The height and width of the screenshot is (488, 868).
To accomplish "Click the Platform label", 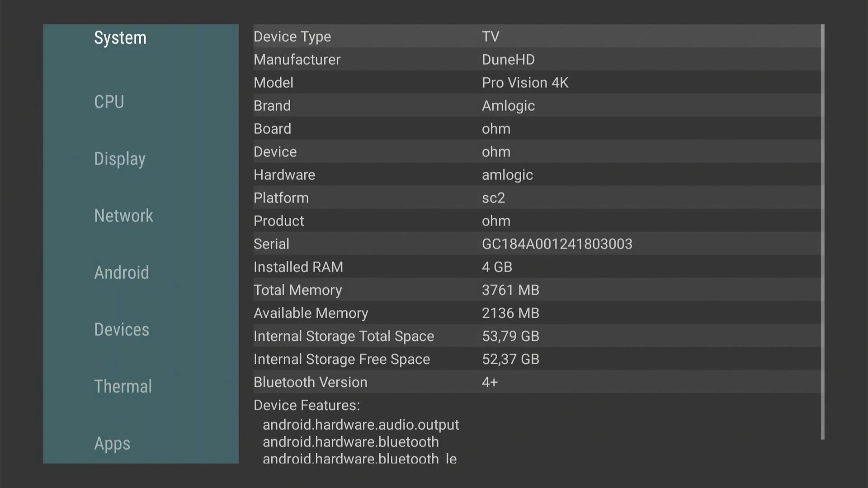I will [x=281, y=198].
